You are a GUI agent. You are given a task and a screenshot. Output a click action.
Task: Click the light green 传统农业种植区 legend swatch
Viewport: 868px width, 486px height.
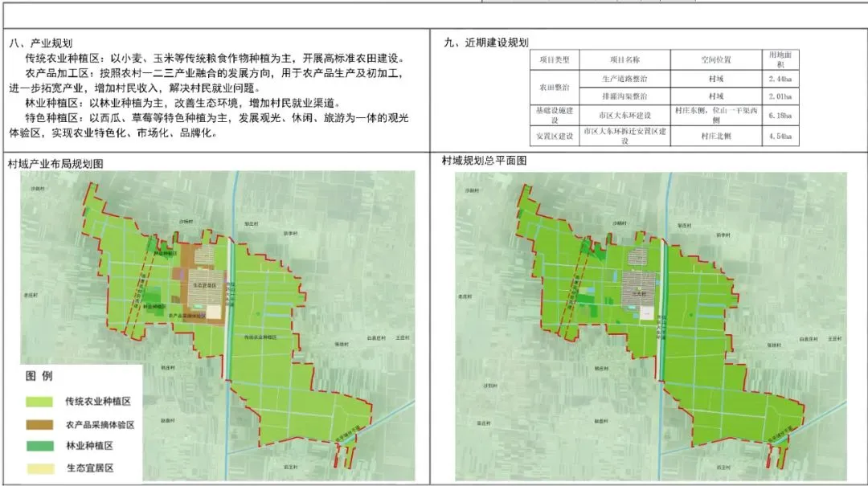(x=37, y=401)
